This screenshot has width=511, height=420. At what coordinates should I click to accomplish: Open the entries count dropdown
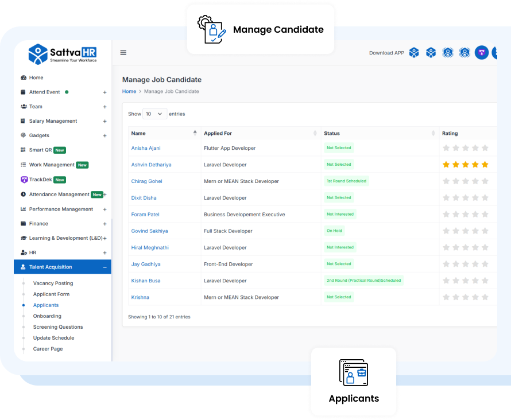pos(154,114)
